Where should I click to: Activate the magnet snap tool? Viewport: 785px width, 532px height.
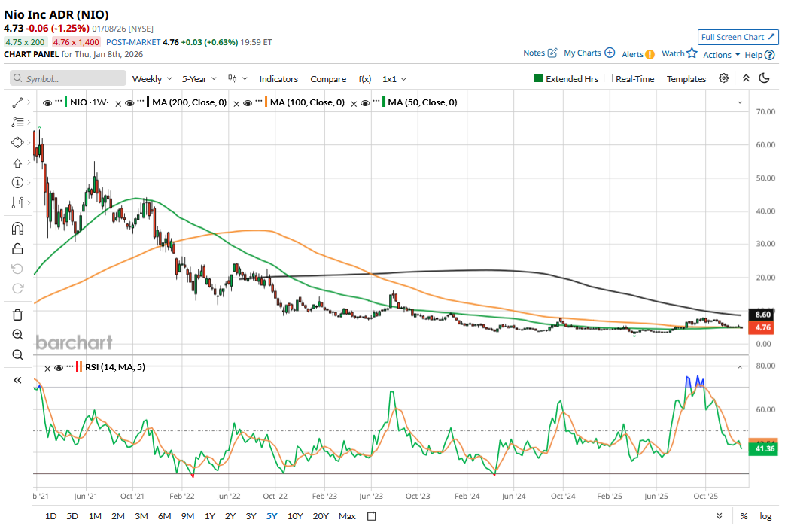[17, 229]
